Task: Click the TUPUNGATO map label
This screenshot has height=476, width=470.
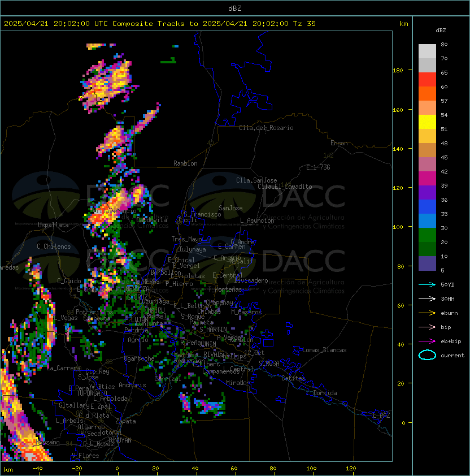Action: pyautogui.click(x=92, y=393)
